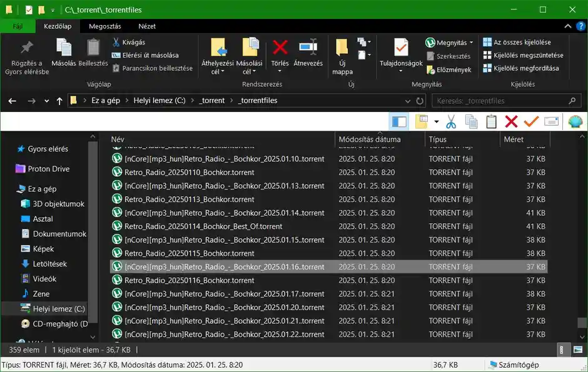Image resolution: width=588 pixels, height=372 pixels.
Task: Pin to Quick access (Rögzítés a Gyors elérésbe)
Action: [27, 57]
